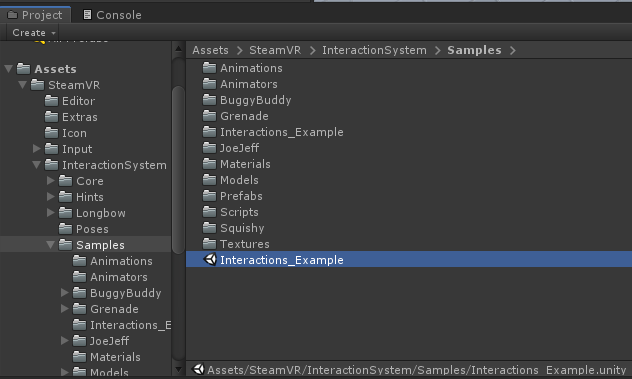This screenshot has height=379, width=632.
Task: Click Samples in the breadcrumb path
Action: (474, 50)
